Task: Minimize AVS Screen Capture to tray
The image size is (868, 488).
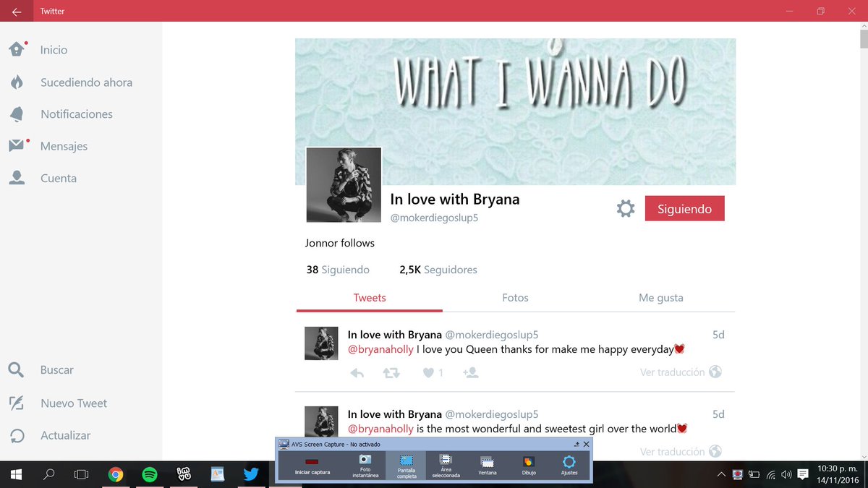Action: point(576,444)
